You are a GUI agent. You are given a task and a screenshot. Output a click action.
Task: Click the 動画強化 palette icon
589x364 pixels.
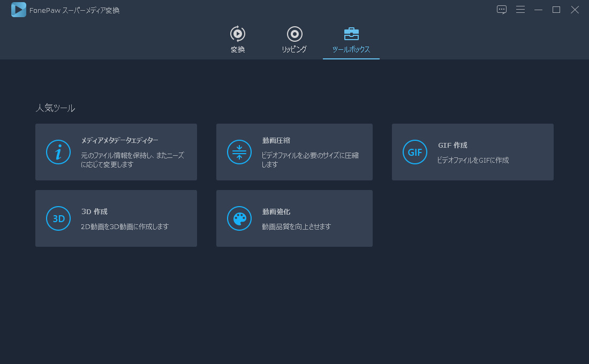pyautogui.click(x=239, y=218)
